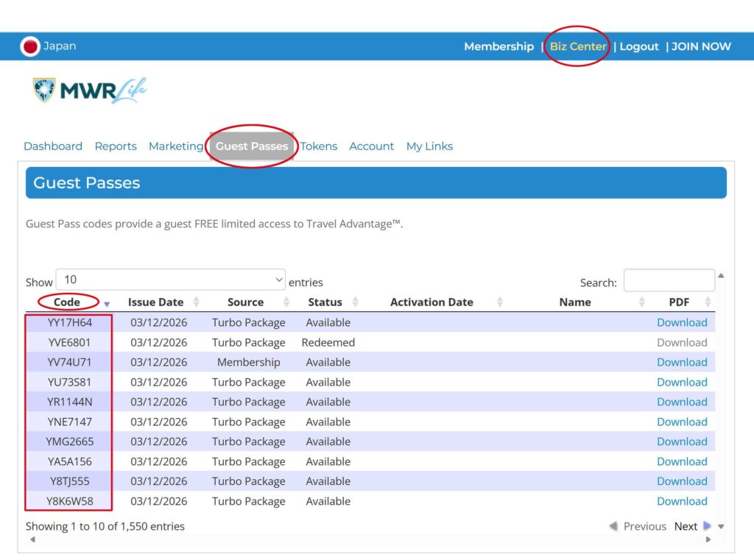Image resolution: width=754 pixels, height=560 pixels.
Task: Sort table by Code column arrow
Action: coord(107,303)
